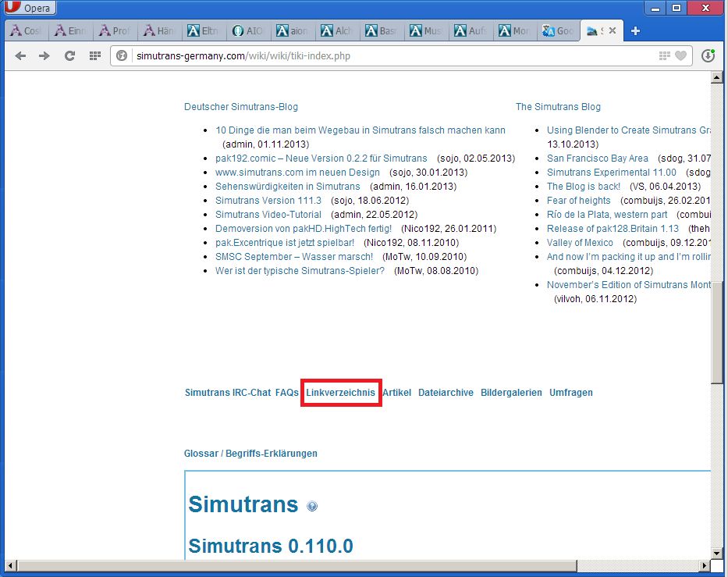Open the Simutrans IRC-Chat link

point(227,393)
